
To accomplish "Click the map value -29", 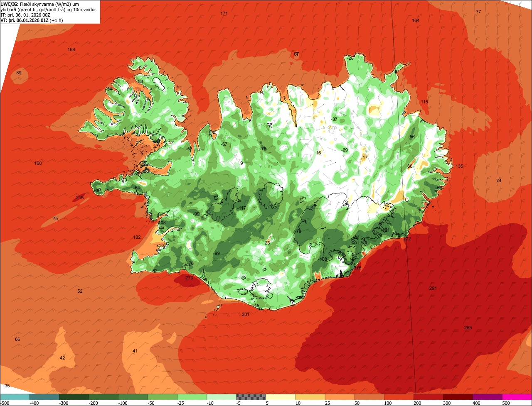I will pos(344,150).
